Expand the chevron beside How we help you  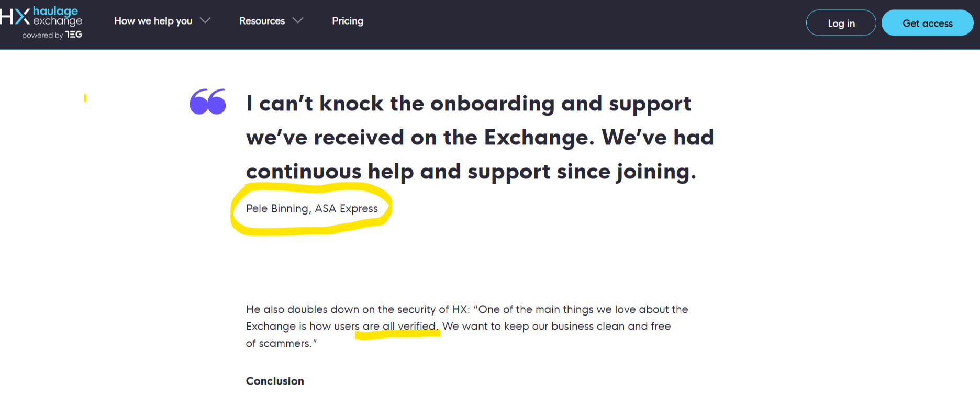point(205,20)
